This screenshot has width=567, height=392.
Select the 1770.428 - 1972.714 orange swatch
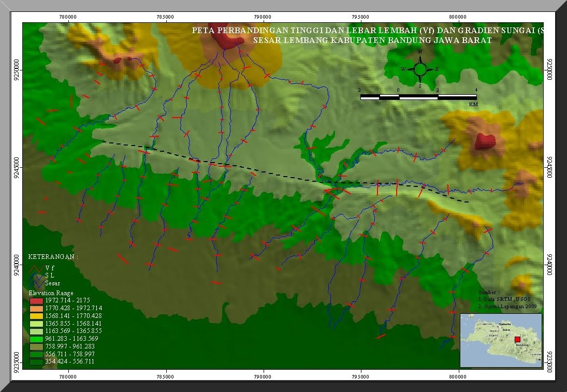point(36,308)
